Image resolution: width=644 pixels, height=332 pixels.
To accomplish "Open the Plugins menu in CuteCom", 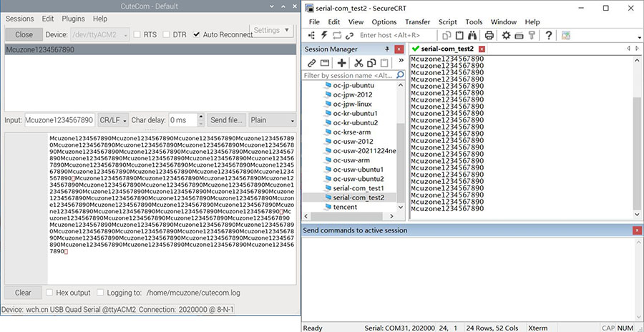I will click(73, 19).
